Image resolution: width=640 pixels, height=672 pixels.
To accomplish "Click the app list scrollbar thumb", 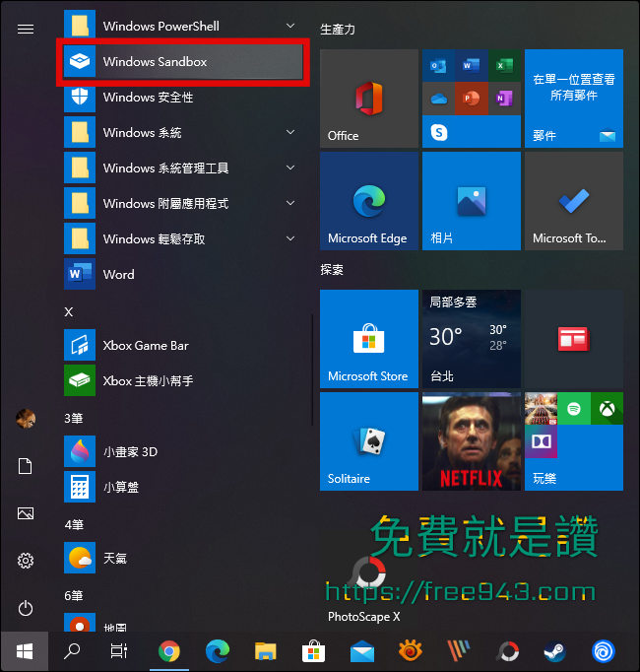I will [x=312, y=370].
